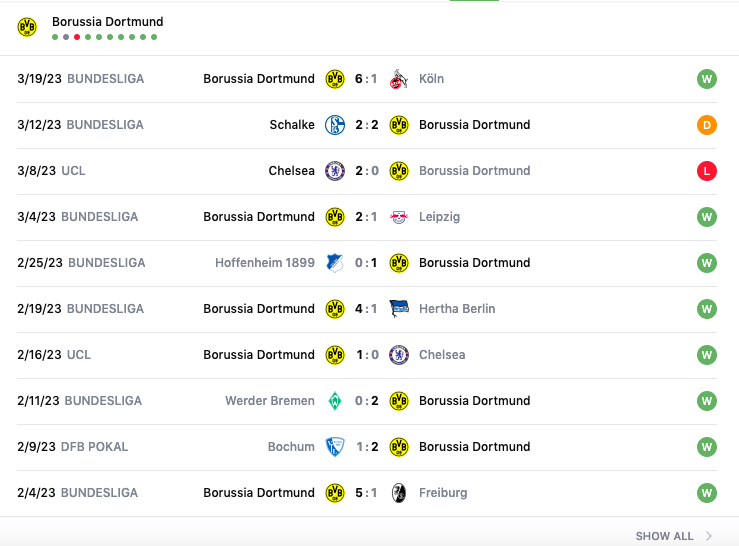This screenshot has height=546, width=739.
Task: Click the Köln club crest icon
Action: pyautogui.click(x=399, y=79)
